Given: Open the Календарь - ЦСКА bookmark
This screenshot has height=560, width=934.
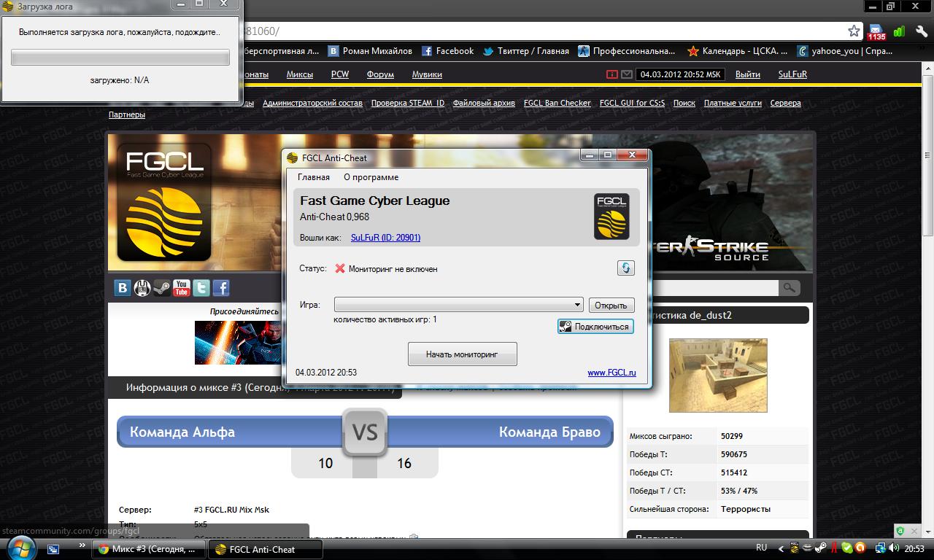Looking at the screenshot, I should pyautogui.click(x=737, y=51).
